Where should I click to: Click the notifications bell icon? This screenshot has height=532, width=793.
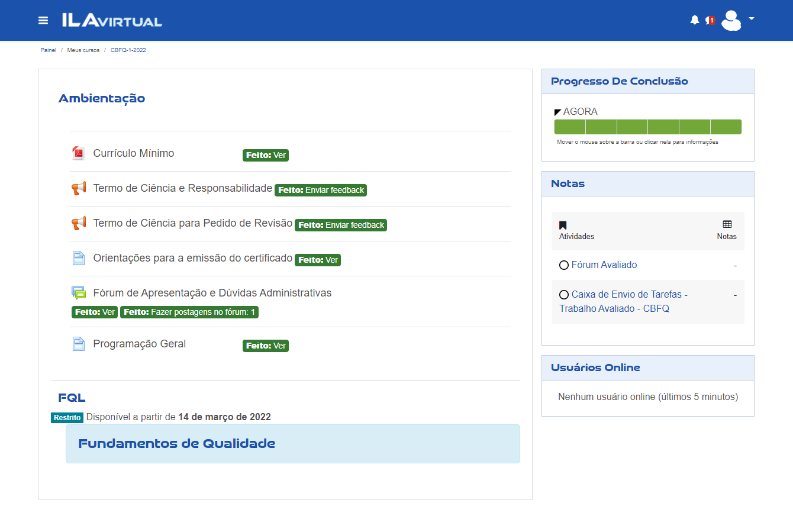pos(695,20)
